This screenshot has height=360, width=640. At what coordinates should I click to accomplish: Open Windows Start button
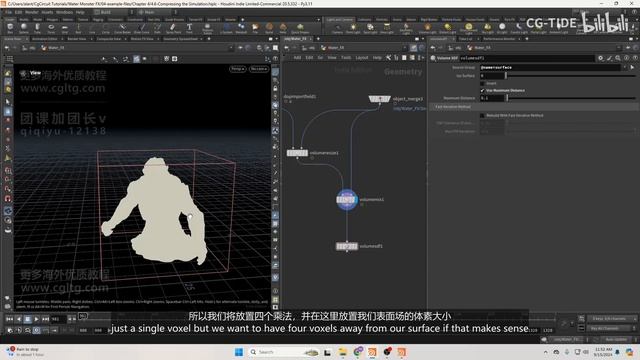click(239, 352)
